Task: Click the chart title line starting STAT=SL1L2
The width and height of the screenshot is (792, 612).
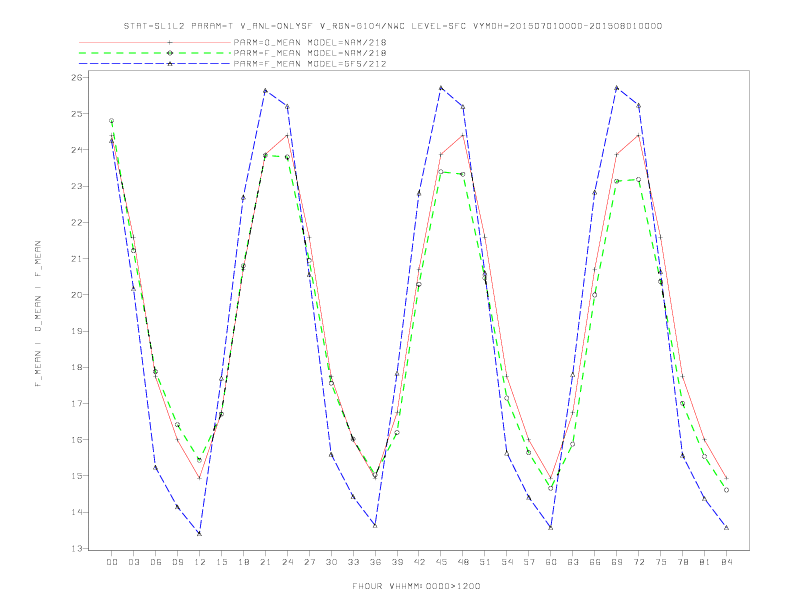Action: 392,26
